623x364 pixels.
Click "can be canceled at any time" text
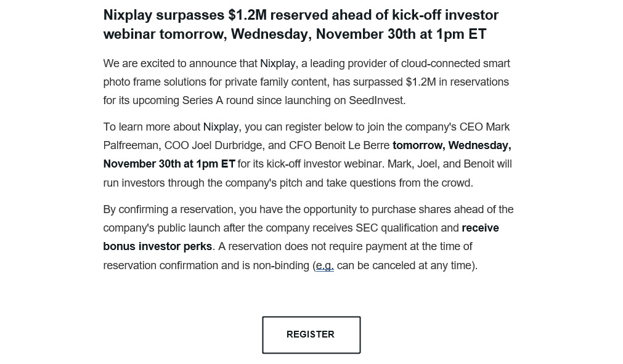coord(405,265)
